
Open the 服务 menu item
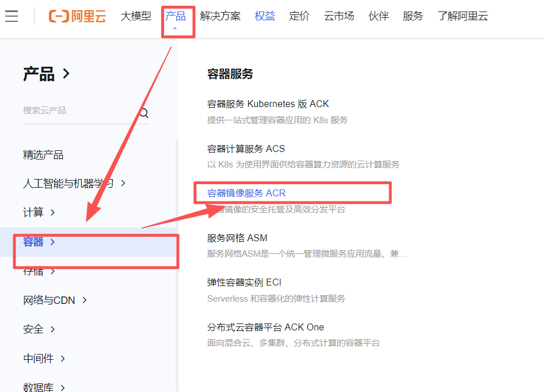point(413,16)
